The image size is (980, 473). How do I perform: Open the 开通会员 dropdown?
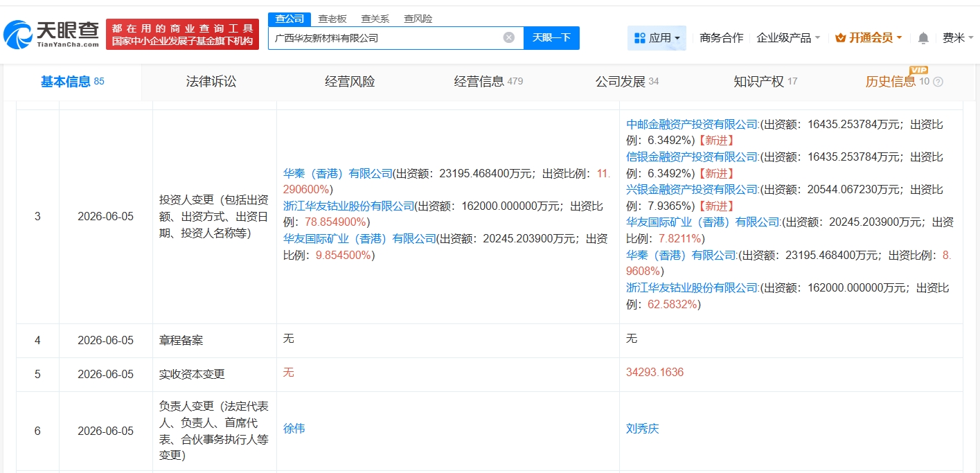(x=868, y=38)
